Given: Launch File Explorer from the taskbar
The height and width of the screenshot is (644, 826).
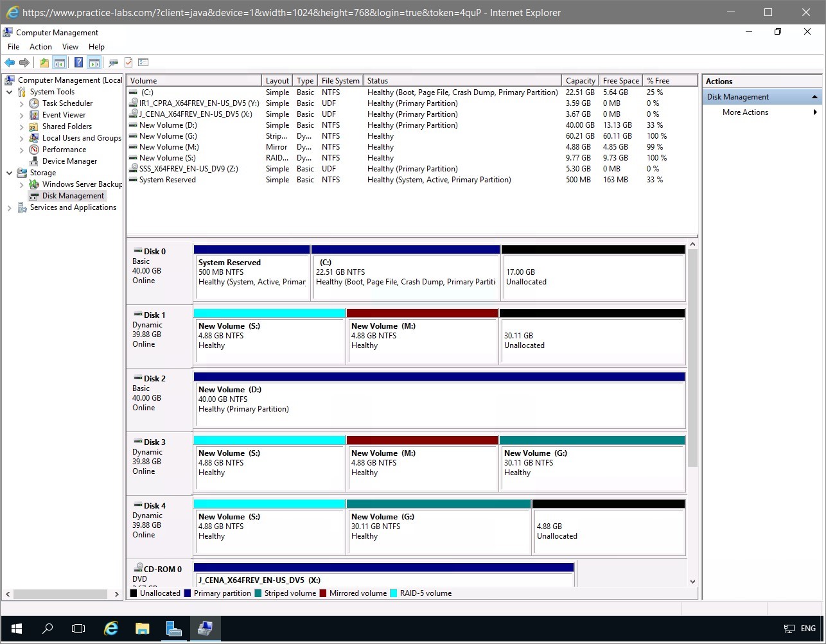Looking at the screenshot, I should 142,629.
